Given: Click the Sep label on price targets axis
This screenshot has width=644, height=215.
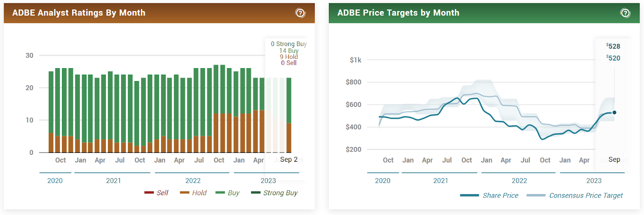Looking at the screenshot, I should (x=614, y=160).
